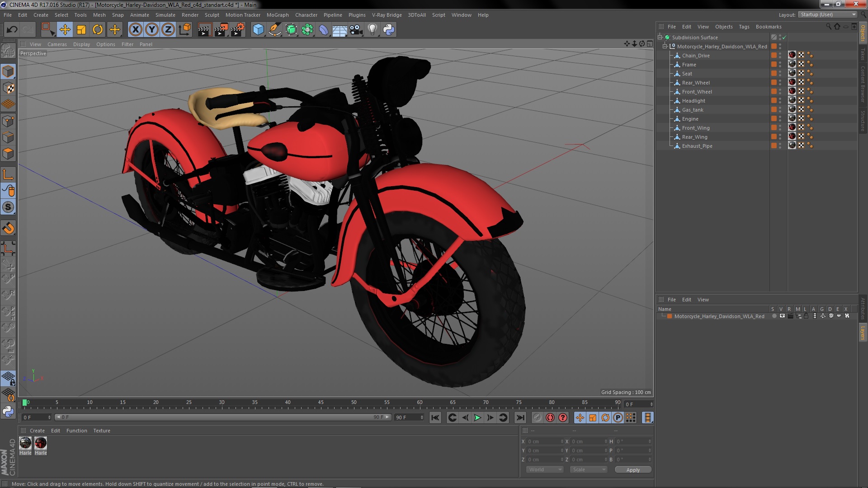This screenshot has height=488, width=868.
Task: Open Edit Render Settings icon
Action: point(238,30)
